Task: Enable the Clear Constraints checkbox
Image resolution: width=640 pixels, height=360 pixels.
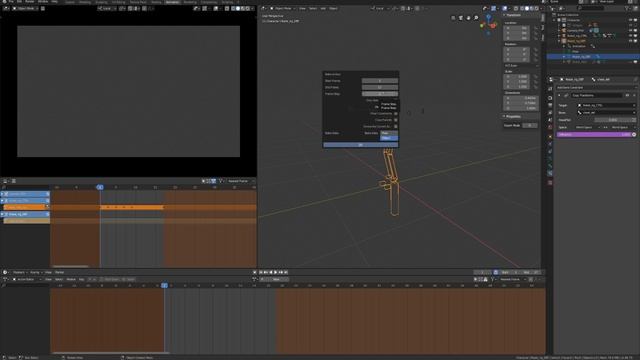Action: [x=396, y=113]
